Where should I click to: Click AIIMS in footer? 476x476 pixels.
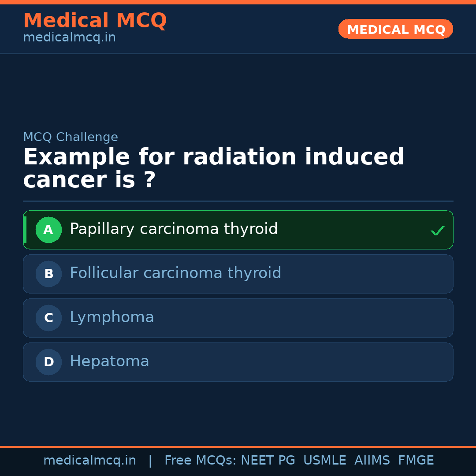point(372,461)
